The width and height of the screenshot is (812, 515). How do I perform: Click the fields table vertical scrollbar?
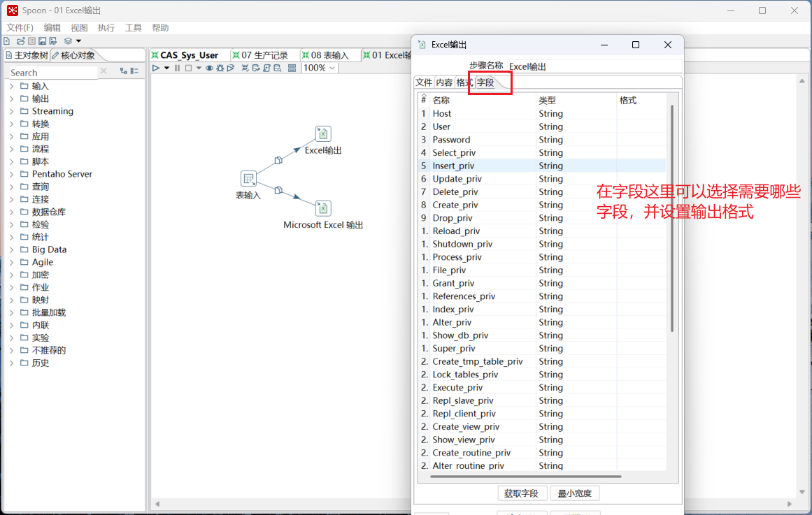pyautogui.click(x=671, y=217)
